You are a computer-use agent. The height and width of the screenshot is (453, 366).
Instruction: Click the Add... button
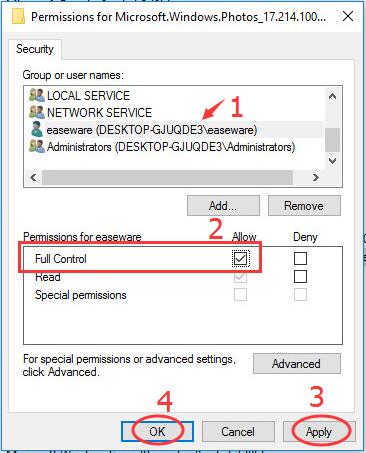223,206
